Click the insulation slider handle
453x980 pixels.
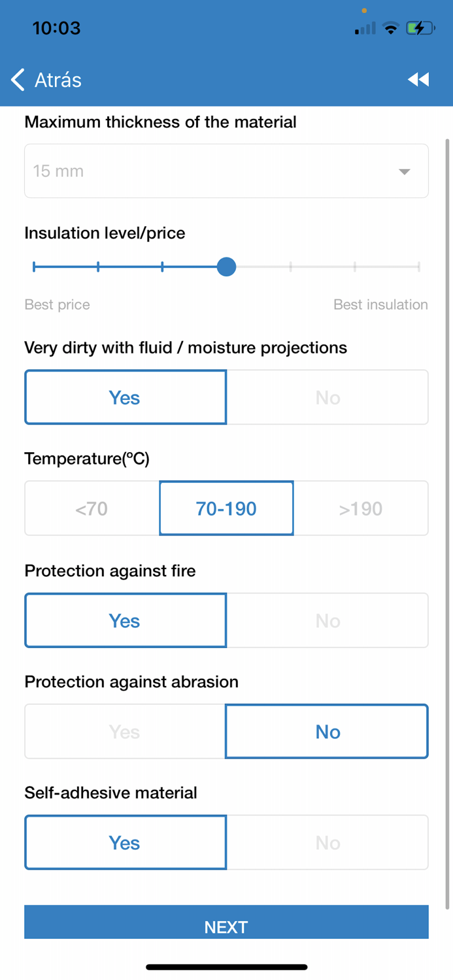click(226, 267)
